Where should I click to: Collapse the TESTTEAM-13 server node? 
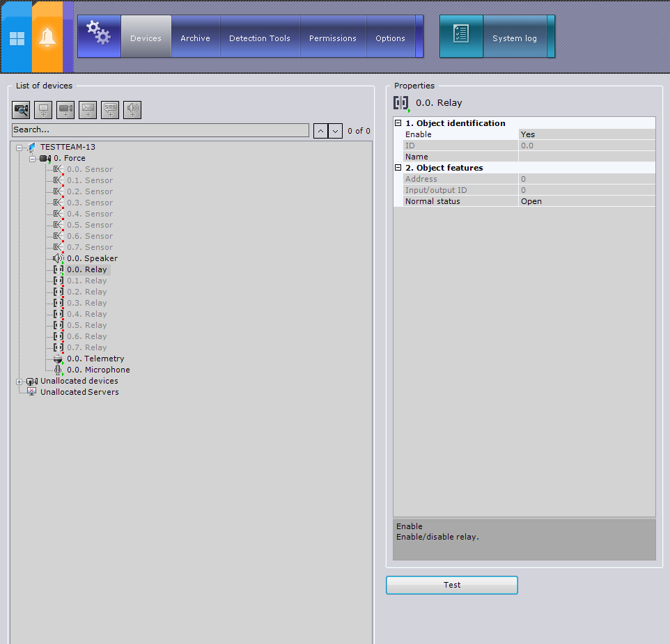[x=20, y=148]
